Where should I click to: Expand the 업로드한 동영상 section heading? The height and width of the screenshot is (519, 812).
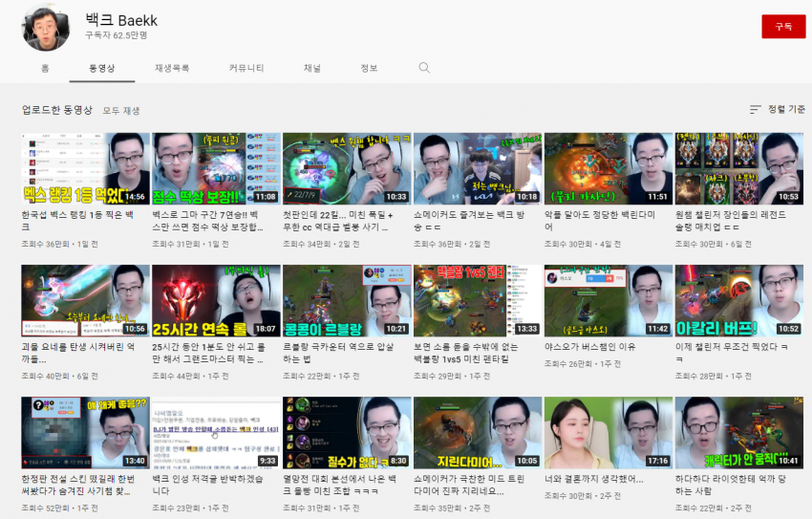coord(57,110)
